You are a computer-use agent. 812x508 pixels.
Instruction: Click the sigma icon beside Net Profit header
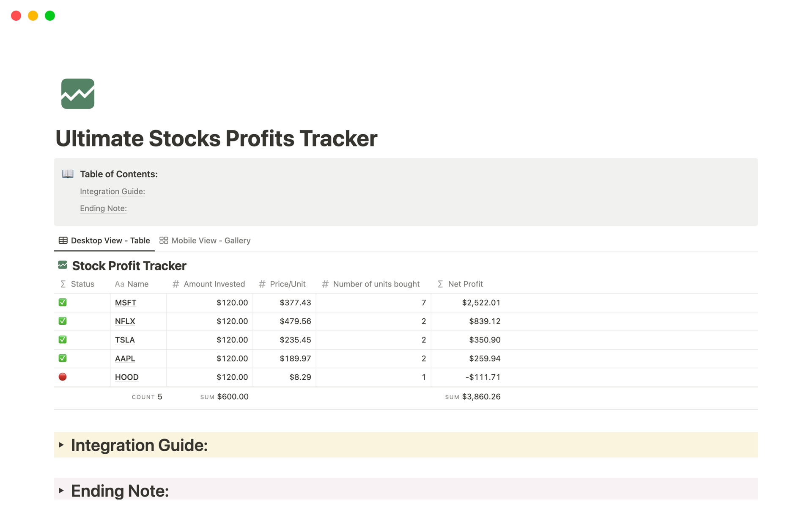440,284
